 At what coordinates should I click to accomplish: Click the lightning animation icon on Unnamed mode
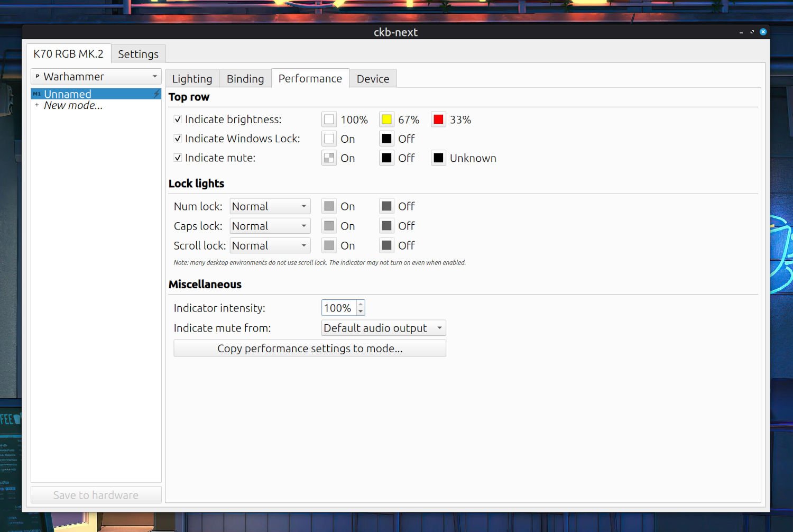click(x=156, y=93)
